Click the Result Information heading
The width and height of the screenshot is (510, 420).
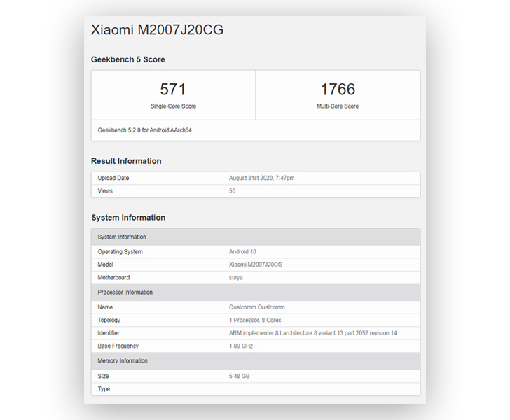[x=126, y=161]
